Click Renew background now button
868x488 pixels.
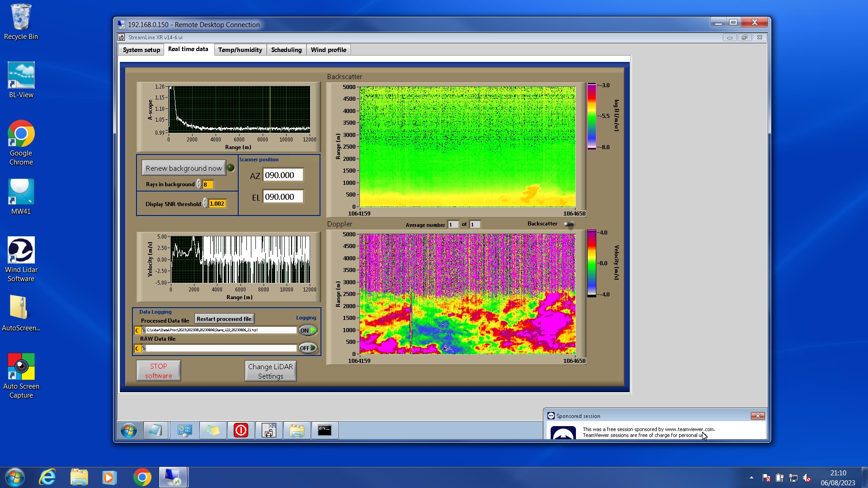coord(184,168)
